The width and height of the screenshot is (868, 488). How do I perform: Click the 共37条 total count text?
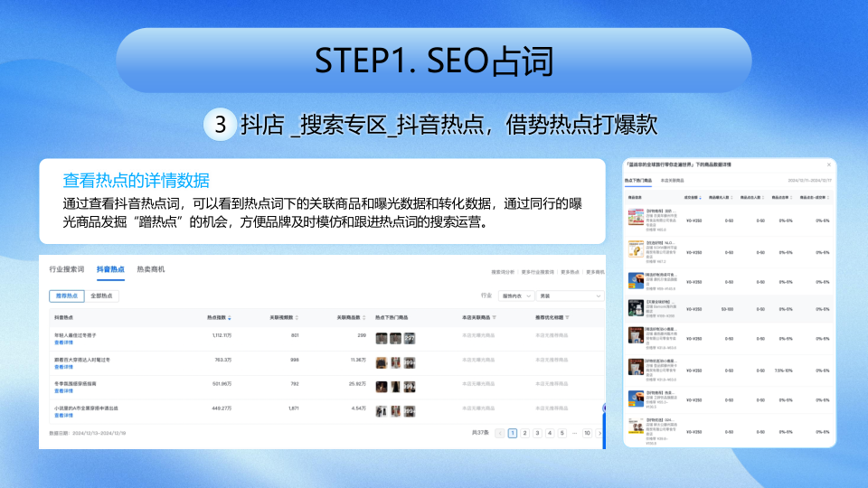480,433
